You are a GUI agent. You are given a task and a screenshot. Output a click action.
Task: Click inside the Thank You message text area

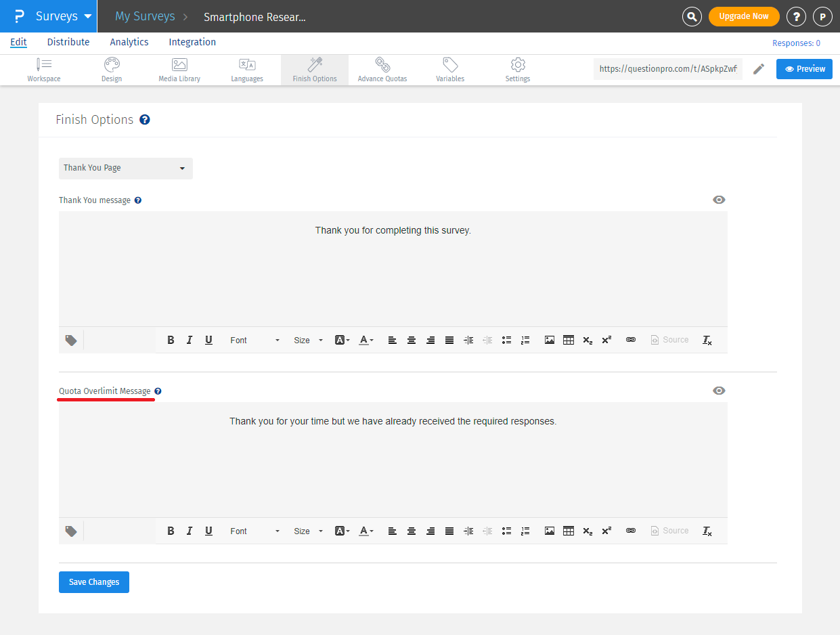click(393, 269)
